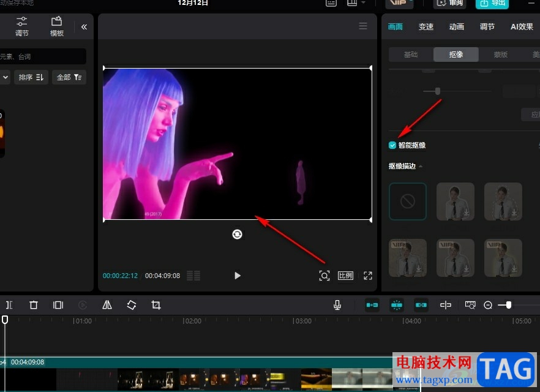
Task: Delete the selected clip with trash icon
Action: [x=34, y=305]
